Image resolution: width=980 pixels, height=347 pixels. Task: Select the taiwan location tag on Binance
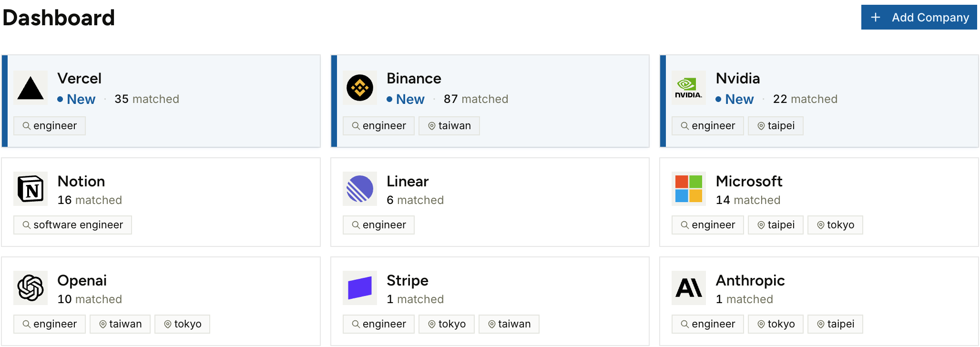coord(449,126)
